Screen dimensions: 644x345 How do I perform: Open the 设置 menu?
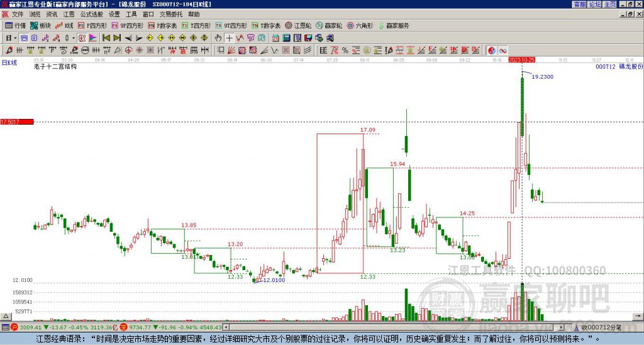114,14
